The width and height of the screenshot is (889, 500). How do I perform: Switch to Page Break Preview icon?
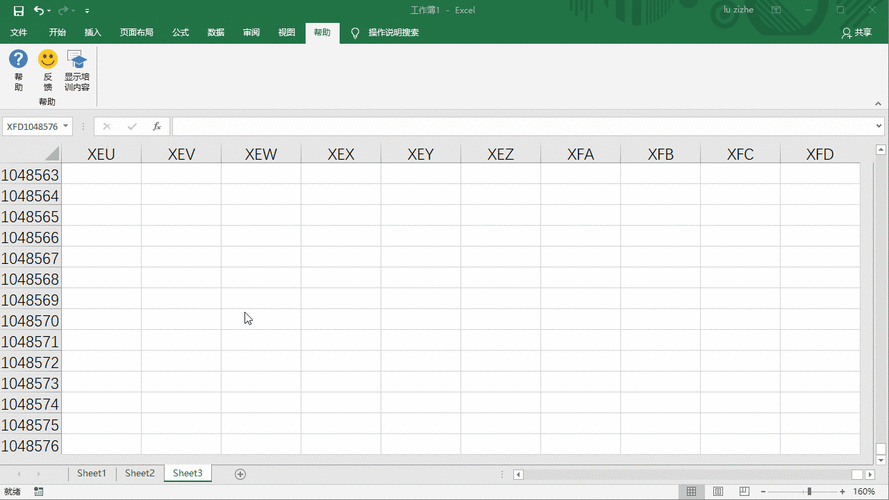point(744,491)
